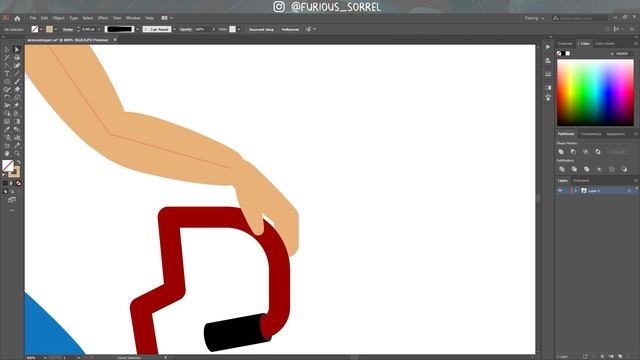Viewport: 640px width, 360px height.
Task: Click the Crop pathfinder icon
Action: [x=599, y=169]
